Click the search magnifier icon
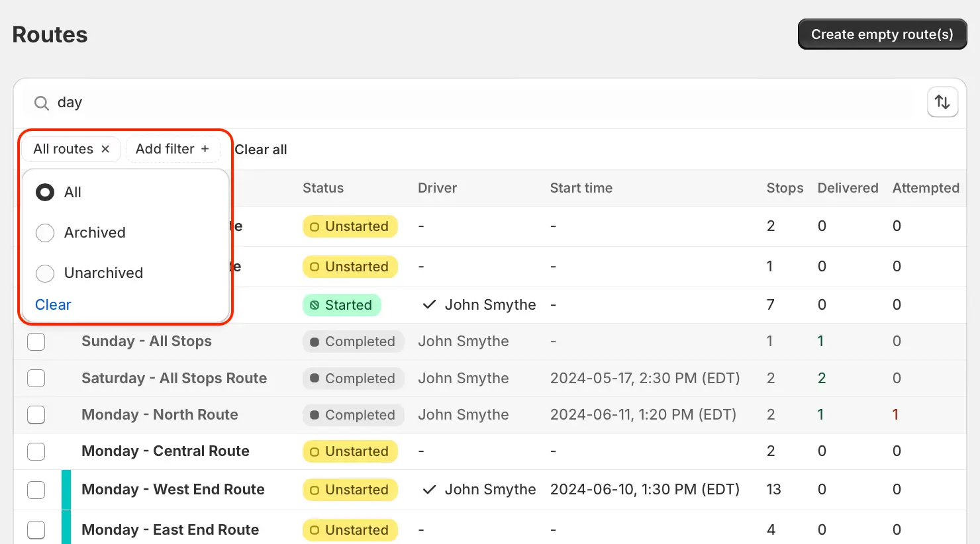This screenshot has height=544, width=980. [x=42, y=103]
